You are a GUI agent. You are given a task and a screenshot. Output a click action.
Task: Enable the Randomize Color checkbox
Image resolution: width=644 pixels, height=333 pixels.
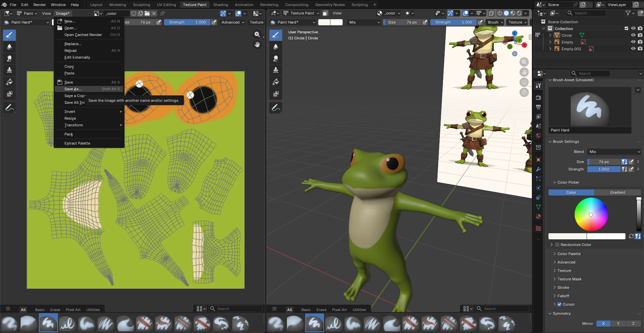pyautogui.click(x=557, y=245)
